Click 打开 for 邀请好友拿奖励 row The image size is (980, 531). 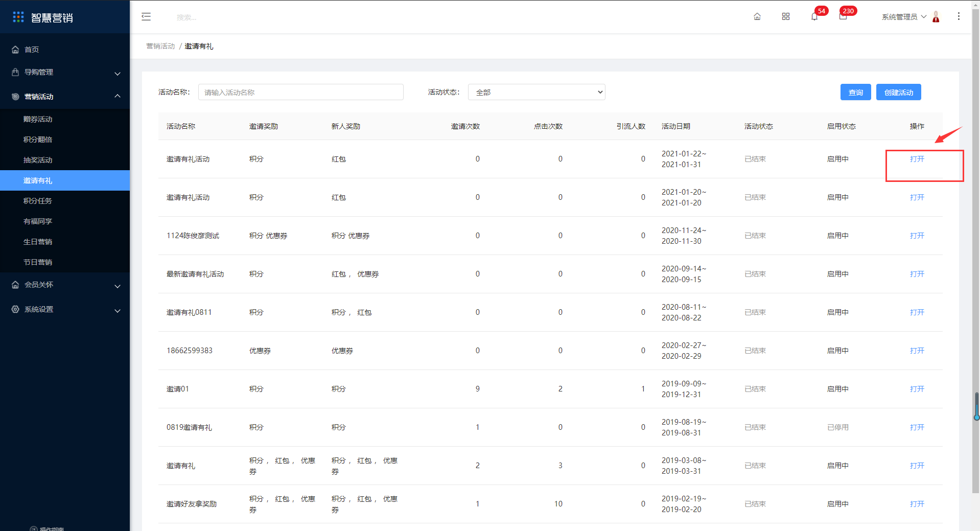(917, 504)
